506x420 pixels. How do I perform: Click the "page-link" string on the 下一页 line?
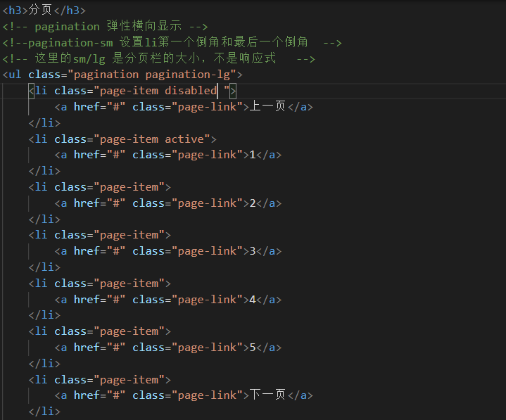207,395
